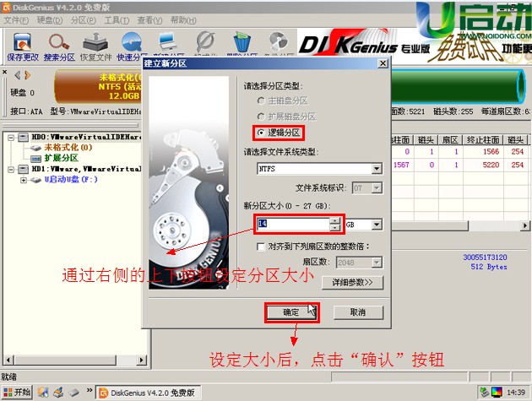Open the File (文件) menu
The height and width of the screenshot is (401, 532).
point(16,20)
